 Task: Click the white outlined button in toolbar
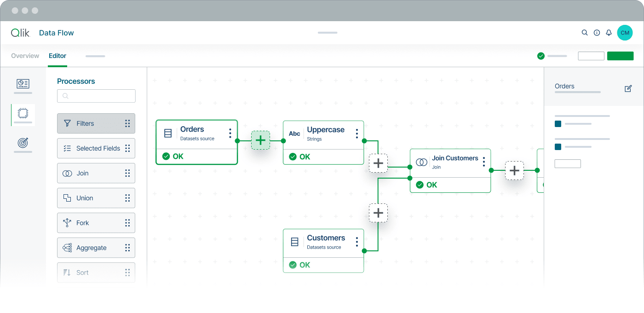[x=591, y=56]
